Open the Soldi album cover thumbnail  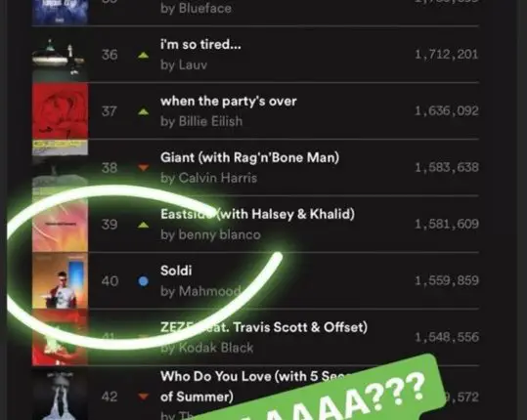(60, 280)
